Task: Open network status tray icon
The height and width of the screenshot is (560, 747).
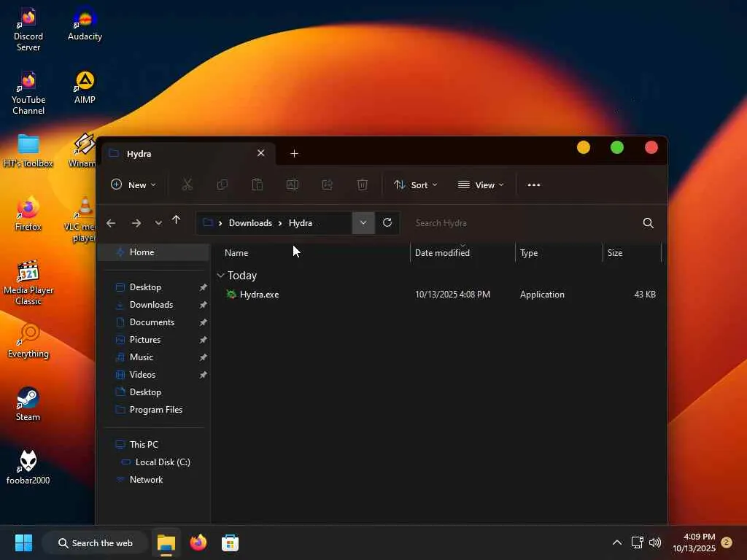Action: point(637,542)
